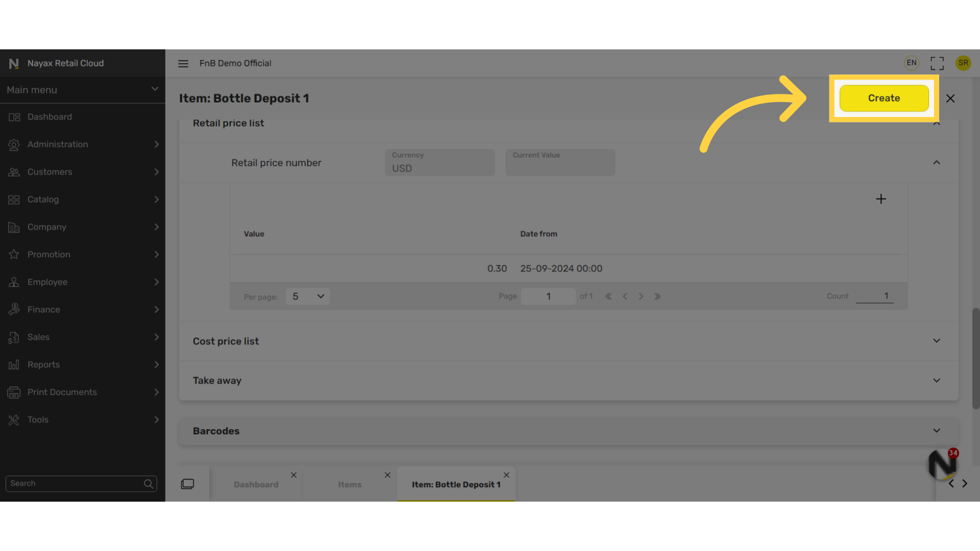Open the Nayax chat bubble with 34 notifications
Viewport: 980px width, 551px height.
942,464
